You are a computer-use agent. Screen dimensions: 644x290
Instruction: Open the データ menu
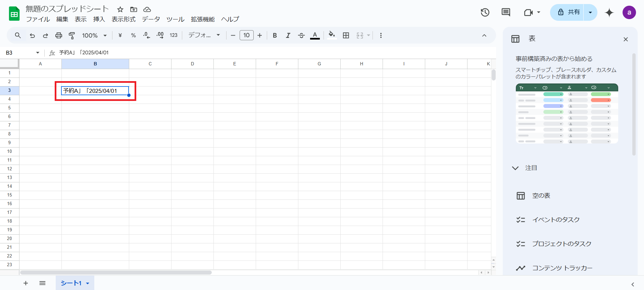coord(151,19)
